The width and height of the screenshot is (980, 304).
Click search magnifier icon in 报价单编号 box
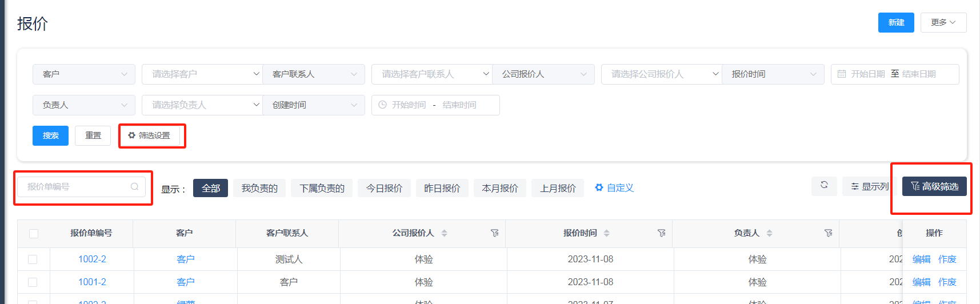(134, 187)
